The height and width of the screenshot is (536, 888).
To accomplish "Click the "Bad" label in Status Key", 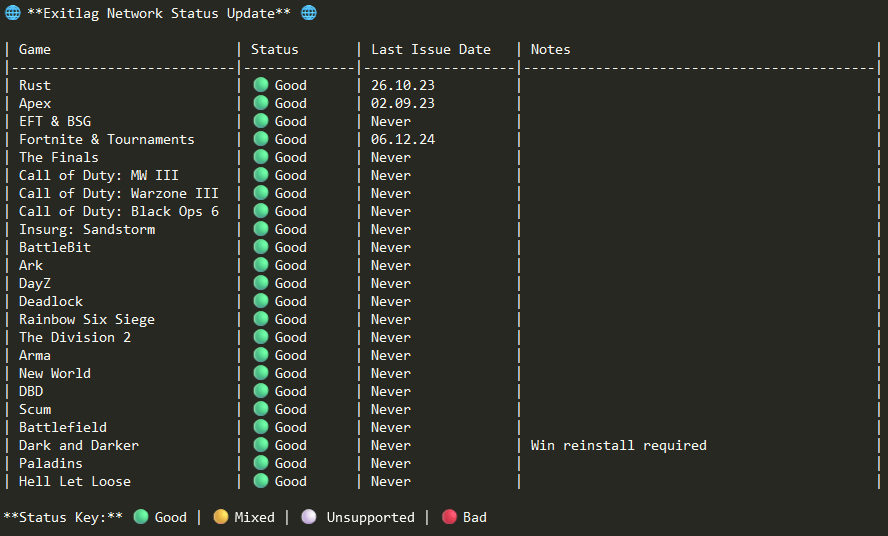I will pyautogui.click(x=475, y=517).
